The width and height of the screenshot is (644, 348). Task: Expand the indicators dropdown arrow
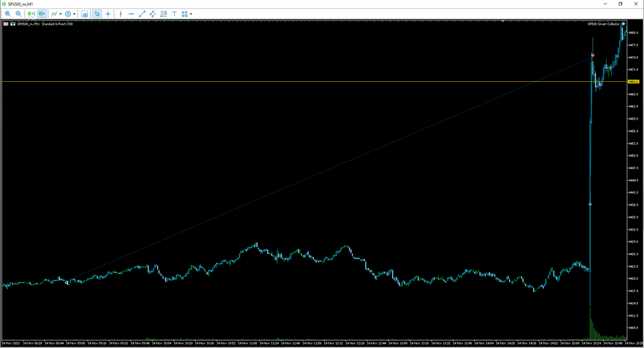coord(60,14)
